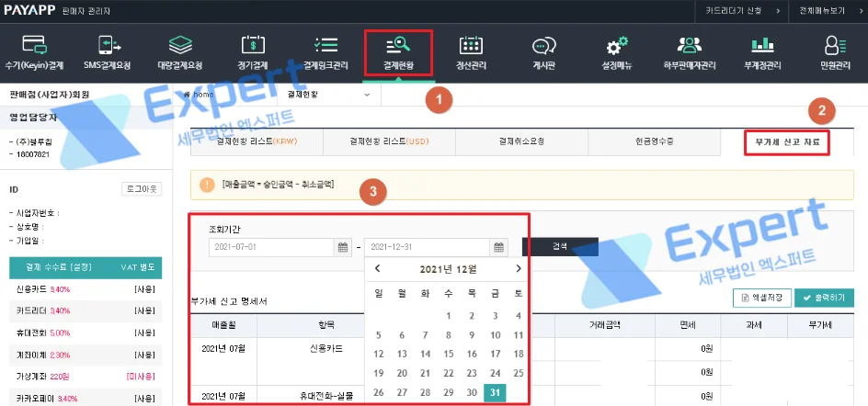Click PAYAPP logo
This screenshot has height=406, width=868.
(29, 10)
